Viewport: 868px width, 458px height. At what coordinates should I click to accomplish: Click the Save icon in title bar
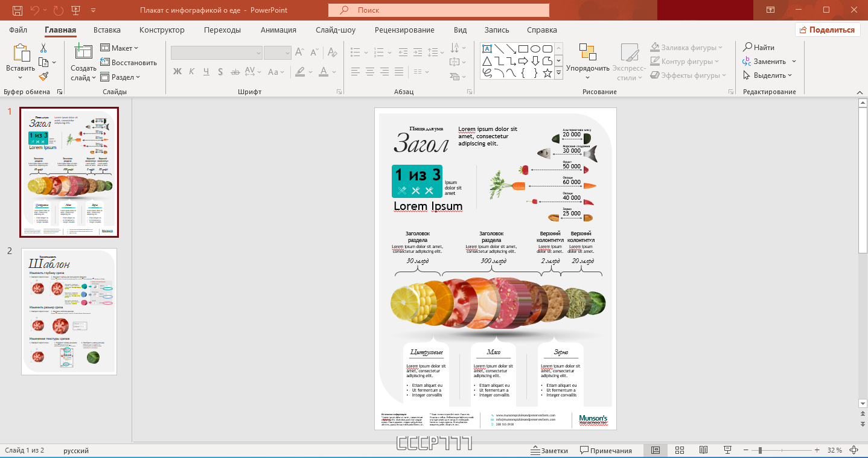pyautogui.click(x=17, y=10)
